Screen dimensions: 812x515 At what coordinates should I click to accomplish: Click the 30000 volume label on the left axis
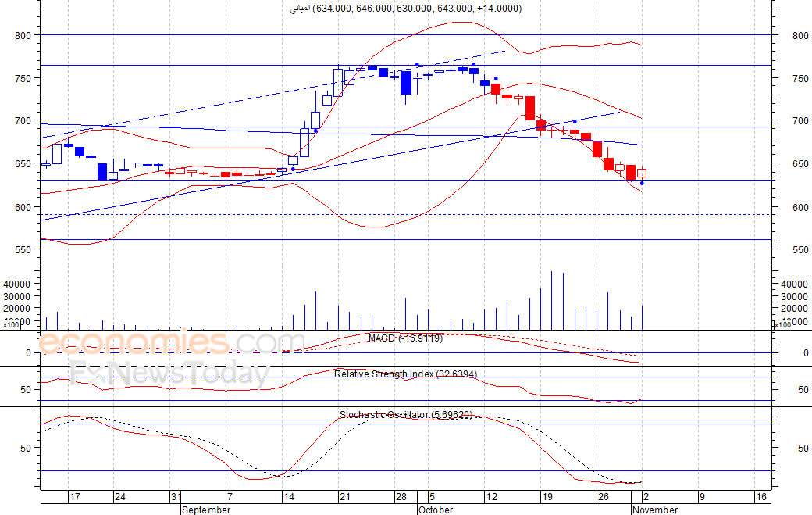pyautogui.click(x=17, y=296)
